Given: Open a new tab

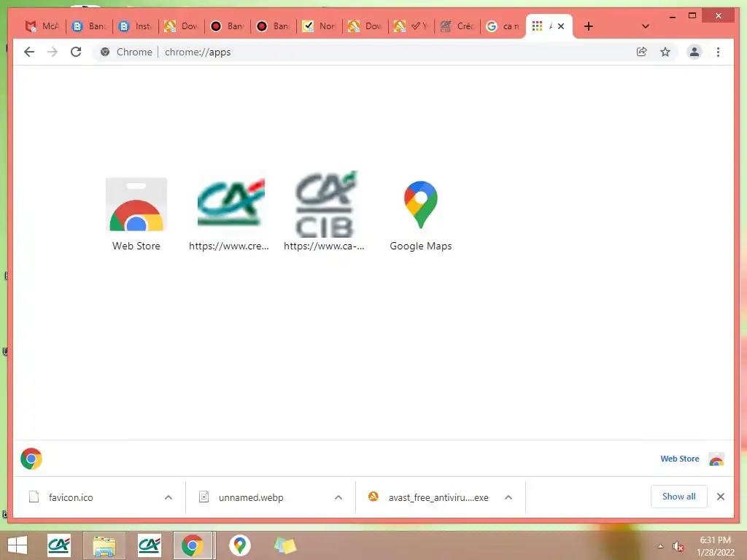Looking at the screenshot, I should (589, 26).
